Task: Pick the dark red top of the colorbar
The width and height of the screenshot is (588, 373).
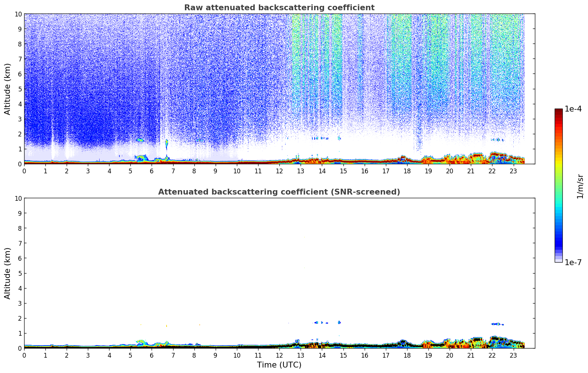Action: 558,112
